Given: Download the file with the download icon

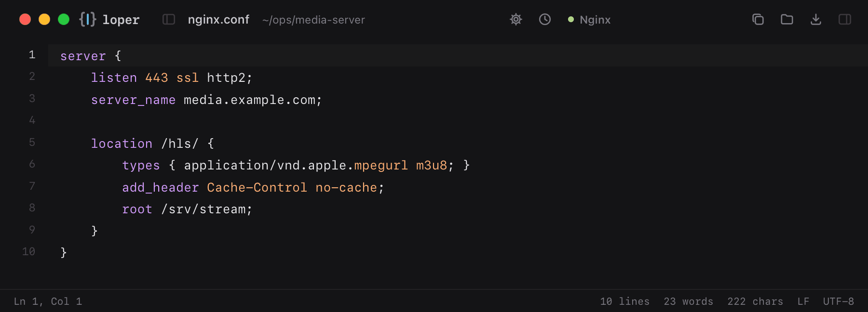Looking at the screenshot, I should (816, 19).
